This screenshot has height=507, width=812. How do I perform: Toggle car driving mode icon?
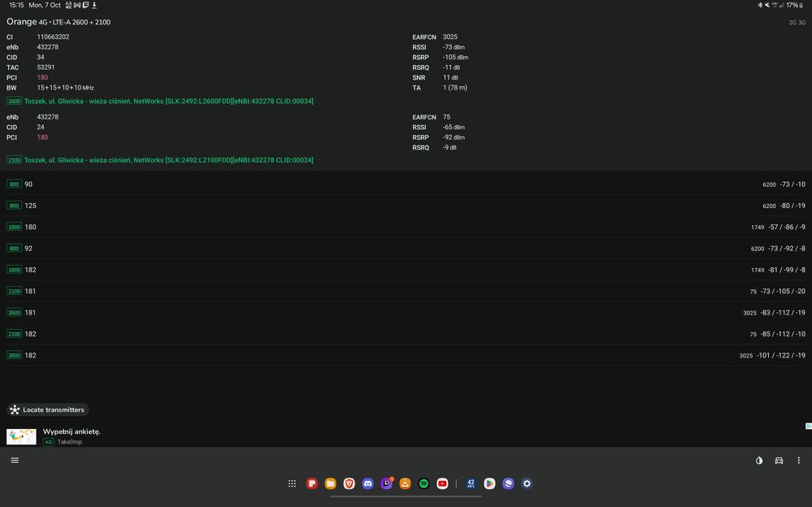click(x=779, y=461)
